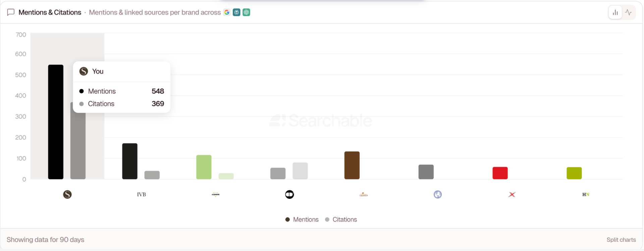Click IVB's black Mentions bar
Image resolution: width=644 pixels, height=251 pixels.
(x=130, y=161)
